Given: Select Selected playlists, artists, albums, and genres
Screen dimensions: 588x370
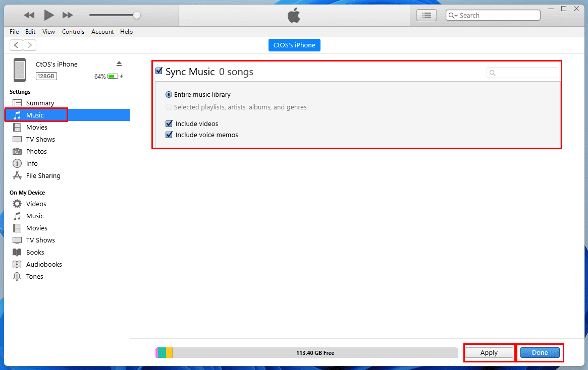Looking at the screenshot, I should pyautogui.click(x=169, y=107).
